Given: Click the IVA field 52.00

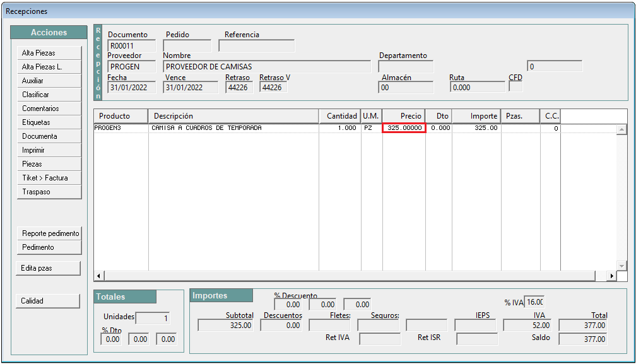Looking at the screenshot, I should click(x=527, y=325).
